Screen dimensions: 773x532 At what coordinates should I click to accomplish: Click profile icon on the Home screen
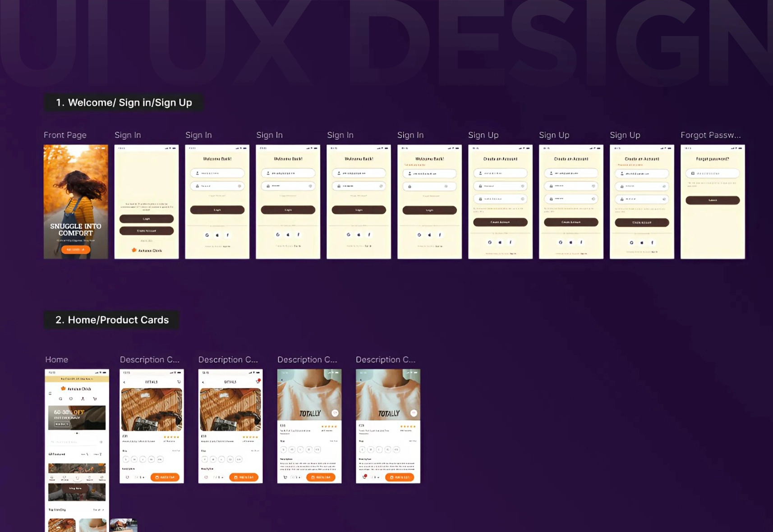(x=83, y=399)
